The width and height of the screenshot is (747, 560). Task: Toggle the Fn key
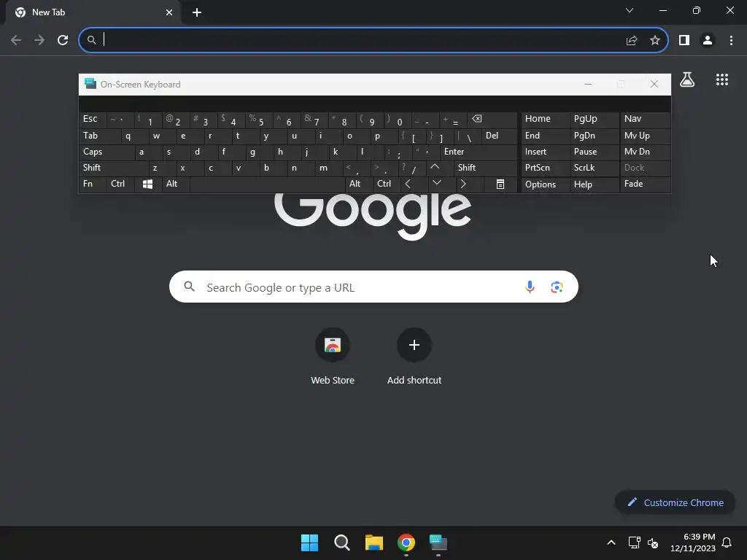click(x=93, y=184)
